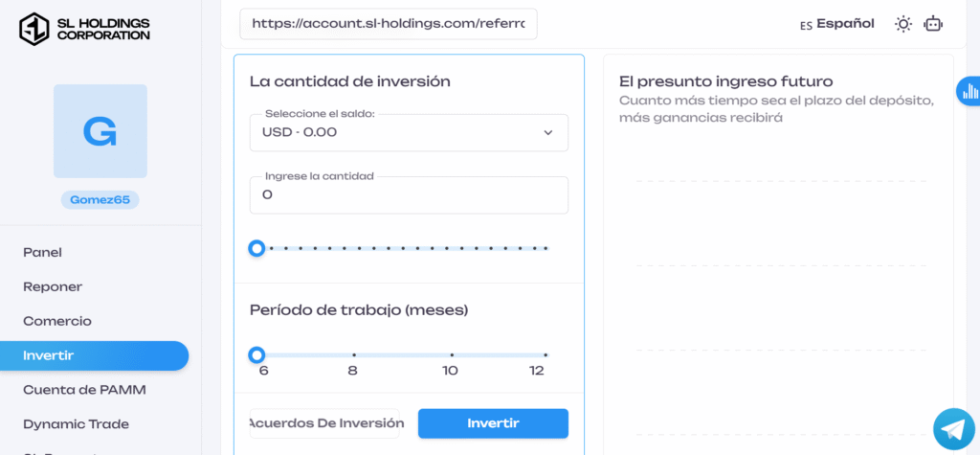Open the robot assistant icon

[933, 25]
